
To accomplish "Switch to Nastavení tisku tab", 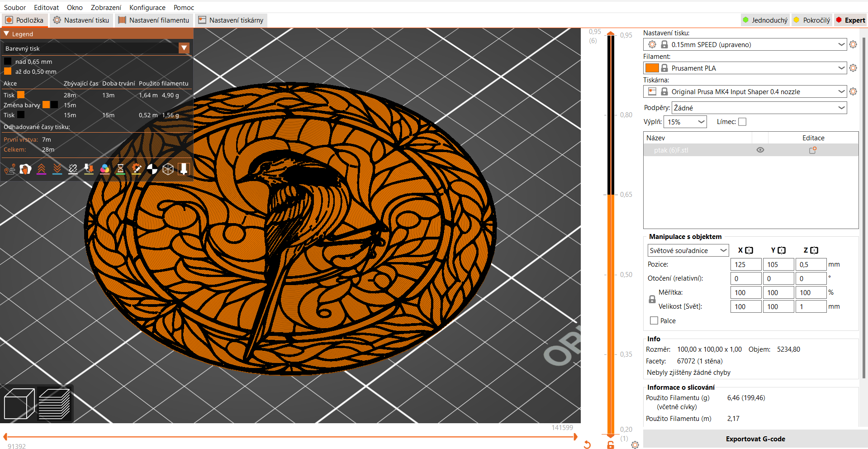I will coord(81,20).
